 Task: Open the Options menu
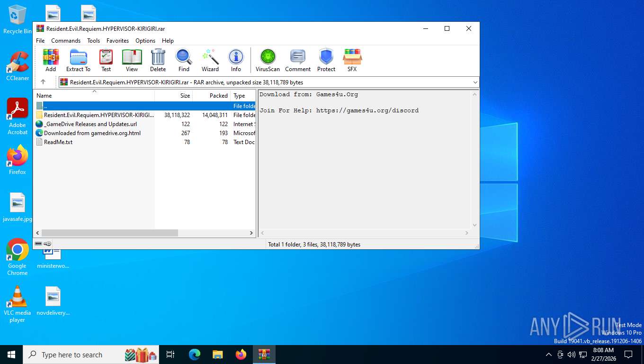pos(145,41)
